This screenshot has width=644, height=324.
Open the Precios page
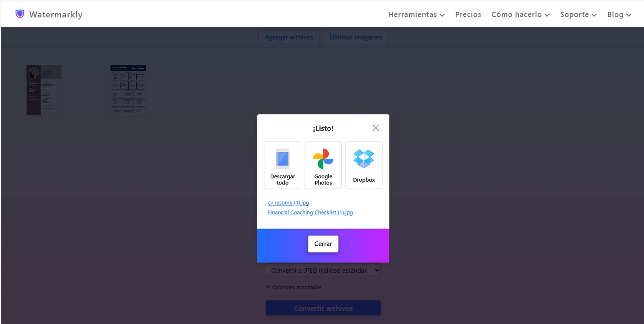(x=468, y=14)
